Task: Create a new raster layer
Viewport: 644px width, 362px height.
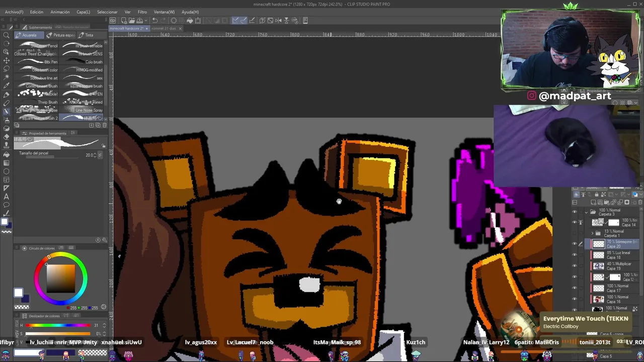Action: pos(594,202)
